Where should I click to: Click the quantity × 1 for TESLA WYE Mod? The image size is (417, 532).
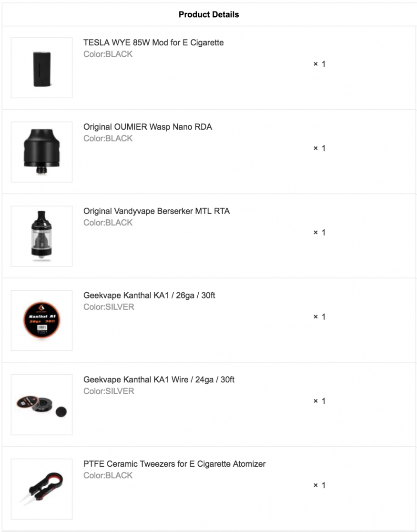point(319,64)
